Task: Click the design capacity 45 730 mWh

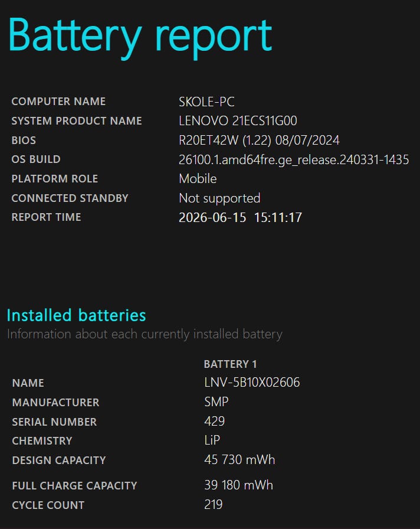Action: coord(239,460)
